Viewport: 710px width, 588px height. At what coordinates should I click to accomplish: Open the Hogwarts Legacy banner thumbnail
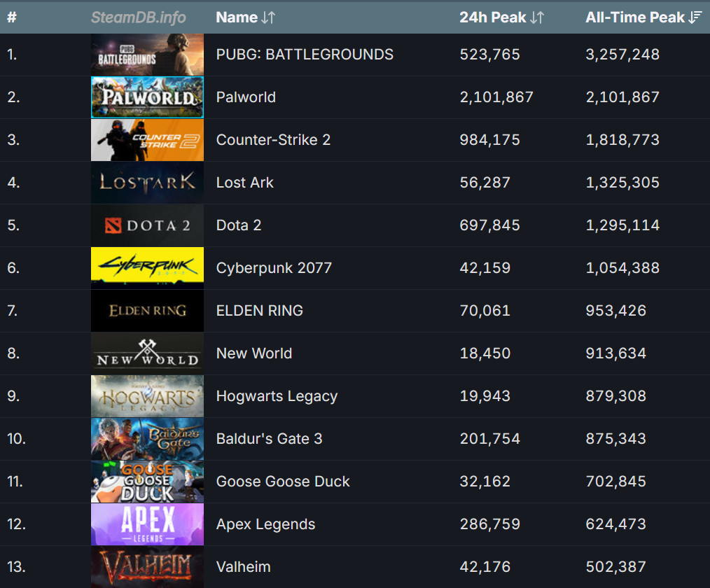pyautogui.click(x=147, y=396)
